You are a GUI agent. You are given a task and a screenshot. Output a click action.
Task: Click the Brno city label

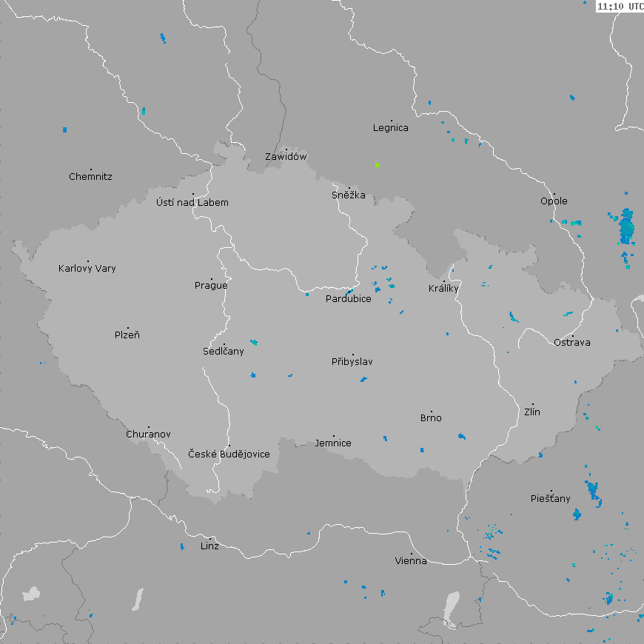431,418
